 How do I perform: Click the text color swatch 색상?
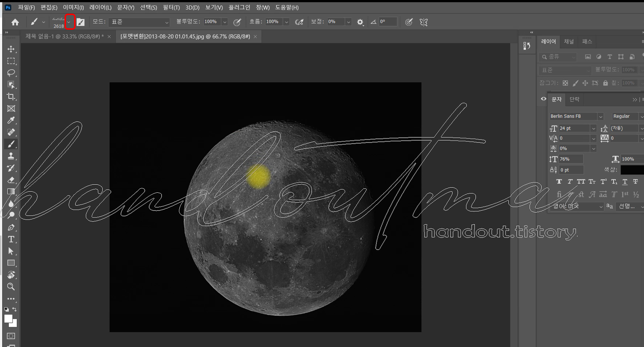tap(632, 170)
